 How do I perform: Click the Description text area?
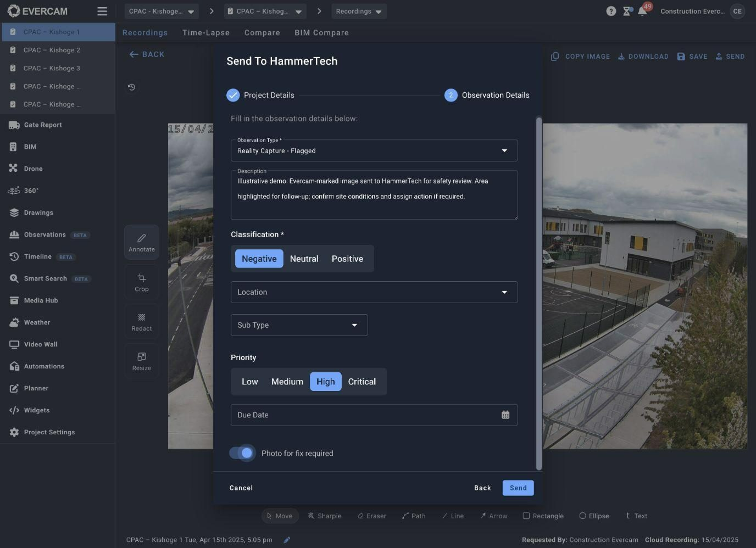tap(374, 195)
